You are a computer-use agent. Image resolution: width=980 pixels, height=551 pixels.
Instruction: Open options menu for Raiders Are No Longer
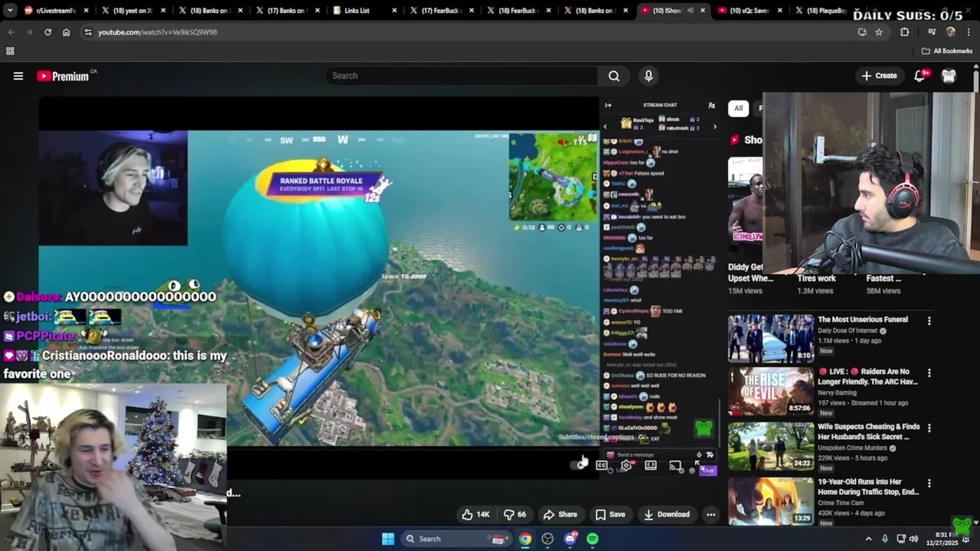tap(929, 373)
